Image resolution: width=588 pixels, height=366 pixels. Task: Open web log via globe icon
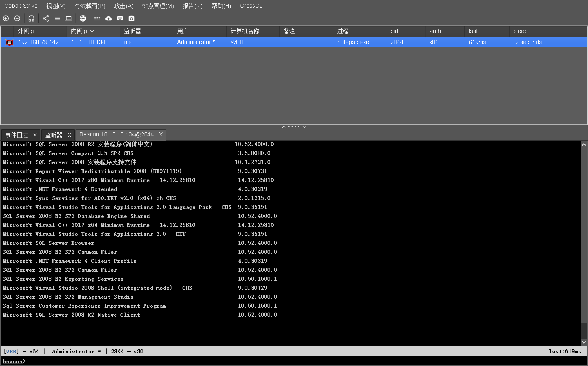[83, 18]
